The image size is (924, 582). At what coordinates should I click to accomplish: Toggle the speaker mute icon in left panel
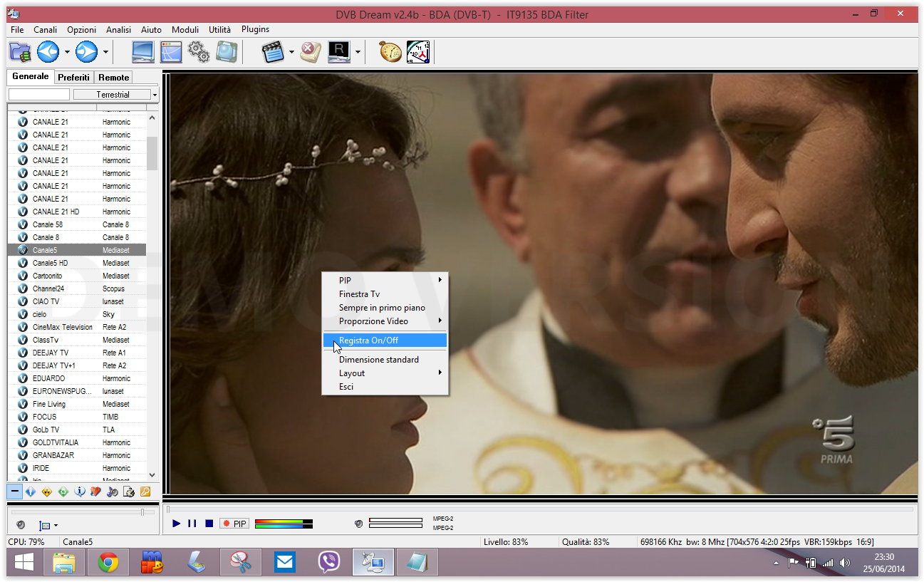(20, 525)
